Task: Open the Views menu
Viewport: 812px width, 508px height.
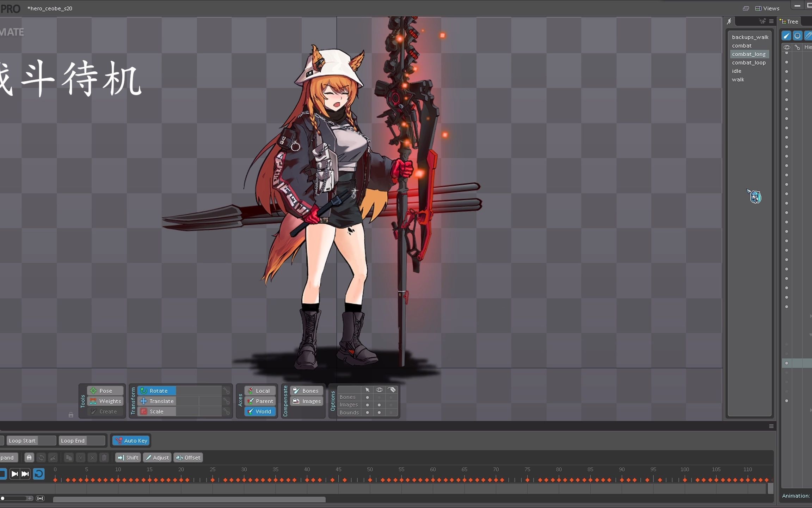Action: [x=767, y=8]
